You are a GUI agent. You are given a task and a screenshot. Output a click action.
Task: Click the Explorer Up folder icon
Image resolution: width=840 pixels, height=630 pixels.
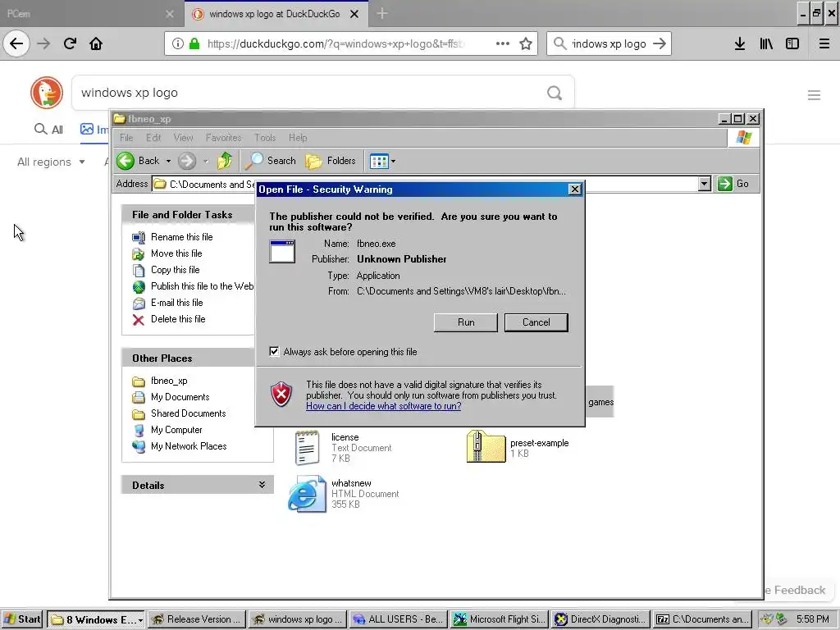point(225,161)
